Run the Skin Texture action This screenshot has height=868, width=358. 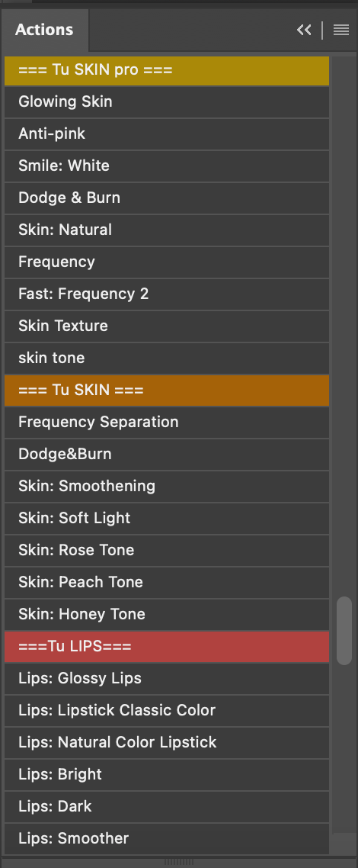(x=167, y=326)
